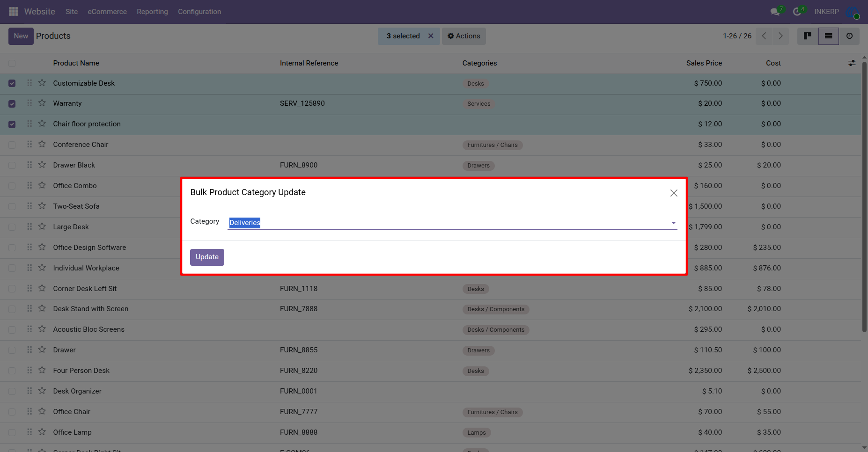The height and width of the screenshot is (452, 868).
Task: Open the Reporting menu
Action: point(152,12)
